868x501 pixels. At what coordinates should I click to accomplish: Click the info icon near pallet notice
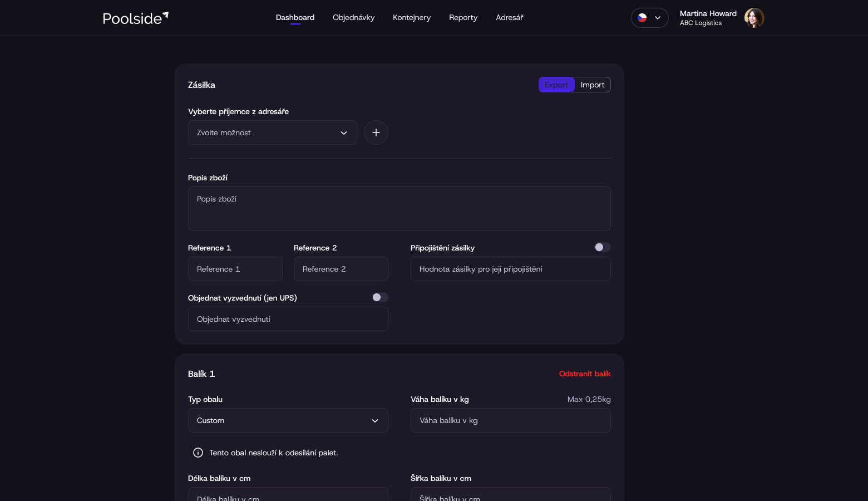198,453
